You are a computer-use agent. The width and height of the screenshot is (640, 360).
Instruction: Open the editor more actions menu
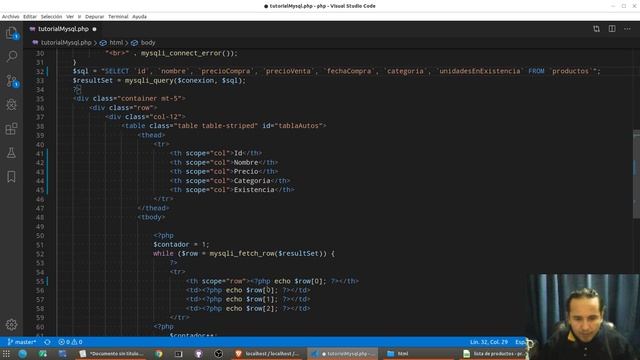[627, 29]
